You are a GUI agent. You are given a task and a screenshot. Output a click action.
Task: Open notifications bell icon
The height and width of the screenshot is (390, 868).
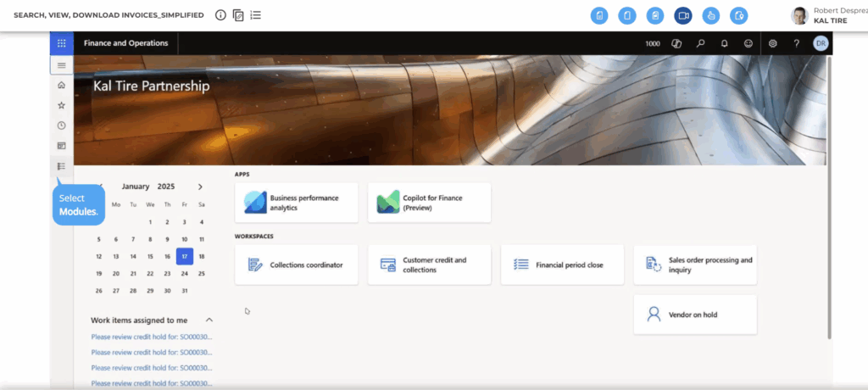pyautogui.click(x=724, y=43)
